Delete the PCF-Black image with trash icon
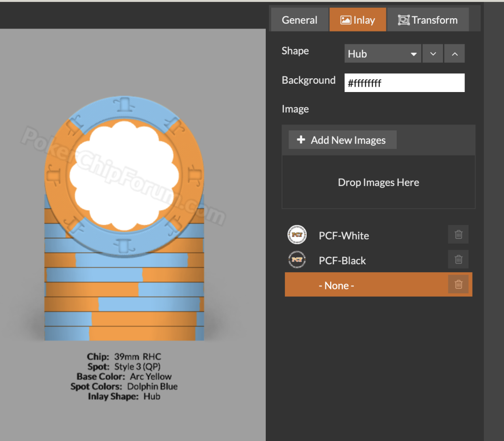Screen dimensions: 504x441 click(458, 259)
